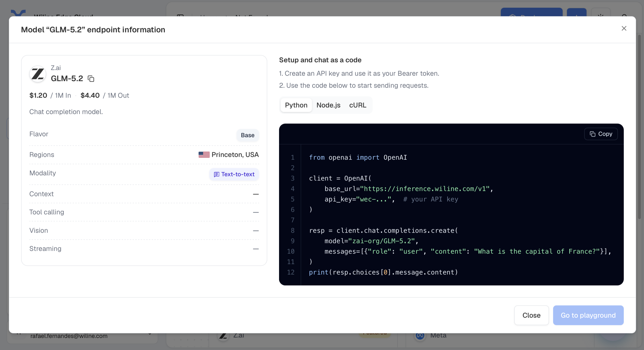Switch to the cURL tab

point(357,105)
